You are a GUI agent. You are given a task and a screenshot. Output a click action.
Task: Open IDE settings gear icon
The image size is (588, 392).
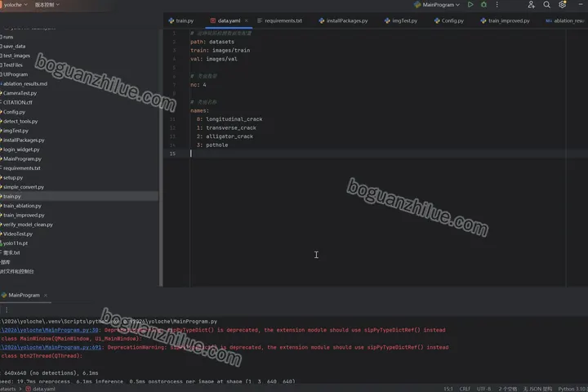[x=562, y=5]
